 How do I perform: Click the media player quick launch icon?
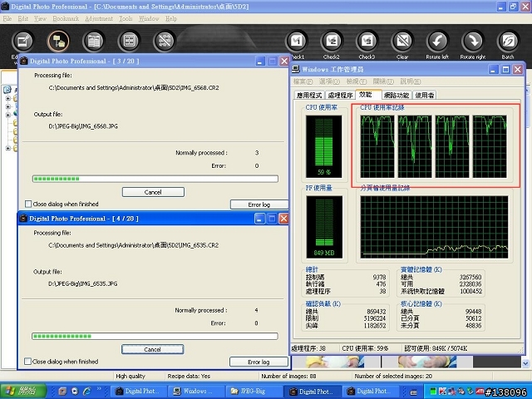[x=75, y=391]
